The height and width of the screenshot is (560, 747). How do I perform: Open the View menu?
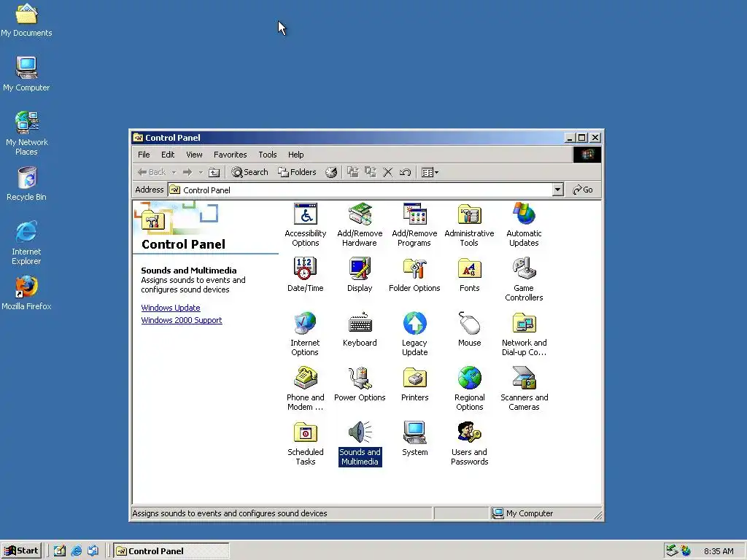(194, 155)
